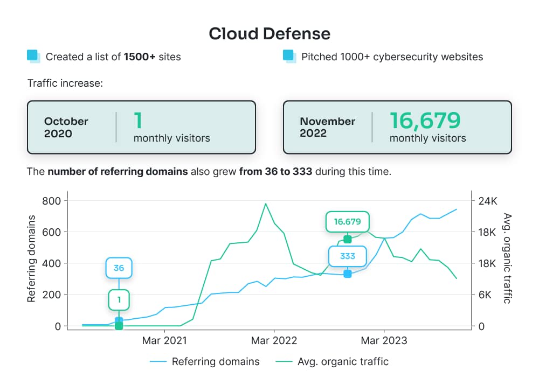The image size is (539, 392).
Task: Click the '16.679' traffic callout on chart
Action: click(348, 222)
